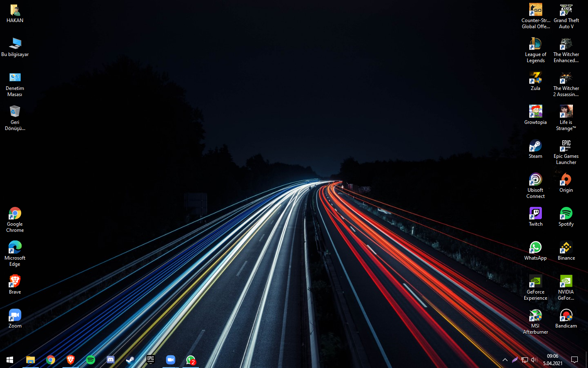Select the Zoom desktop shortcut
This screenshot has height=368, width=588.
click(15, 319)
